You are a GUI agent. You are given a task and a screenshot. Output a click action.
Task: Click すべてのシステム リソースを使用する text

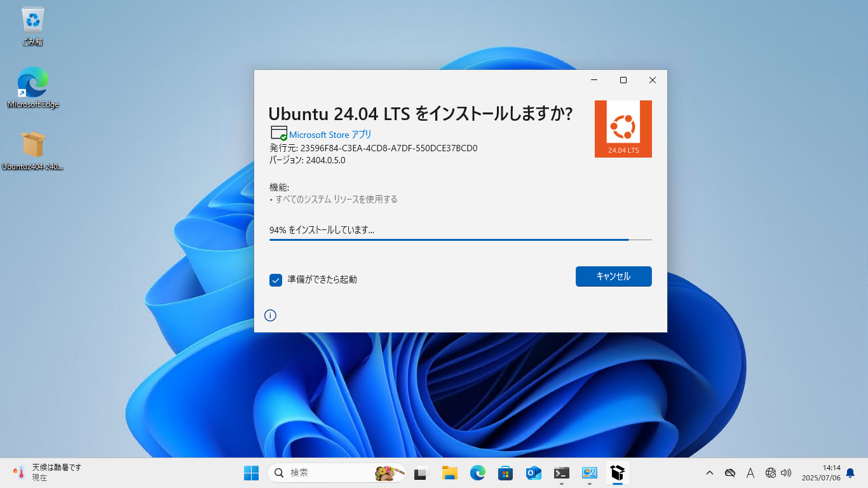(x=336, y=199)
